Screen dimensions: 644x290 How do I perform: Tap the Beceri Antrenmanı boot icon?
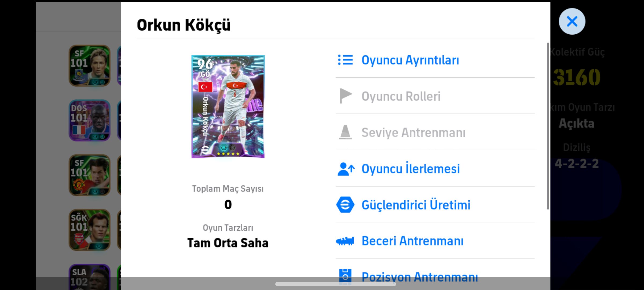pyautogui.click(x=345, y=241)
